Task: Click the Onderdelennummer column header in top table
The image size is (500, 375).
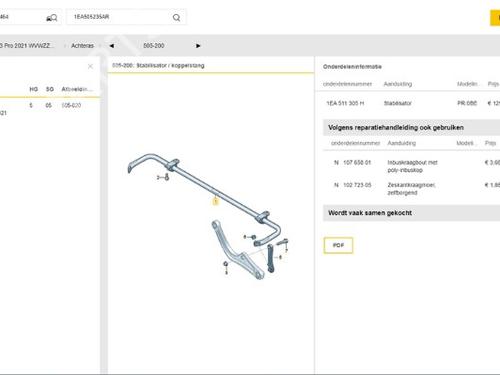Action: [347, 84]
